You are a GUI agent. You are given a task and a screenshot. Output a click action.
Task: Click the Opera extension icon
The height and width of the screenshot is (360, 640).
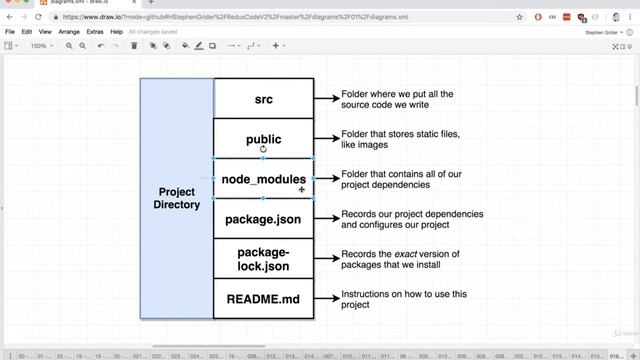coord(538,17)
